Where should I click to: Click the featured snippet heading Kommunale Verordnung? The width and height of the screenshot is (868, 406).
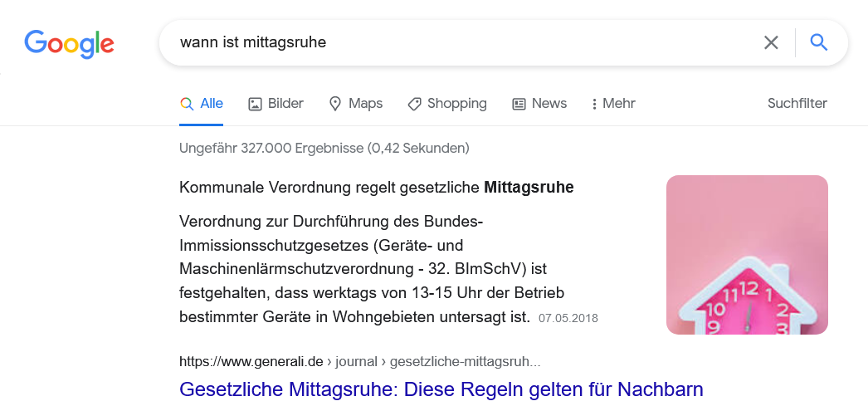click(x=377, y=188)
